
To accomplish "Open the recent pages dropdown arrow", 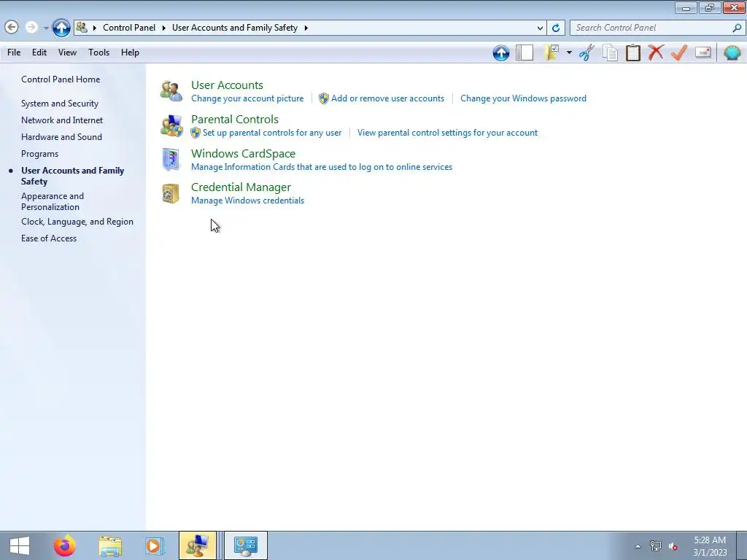I will pyautogui.click(x=46, y=28).
